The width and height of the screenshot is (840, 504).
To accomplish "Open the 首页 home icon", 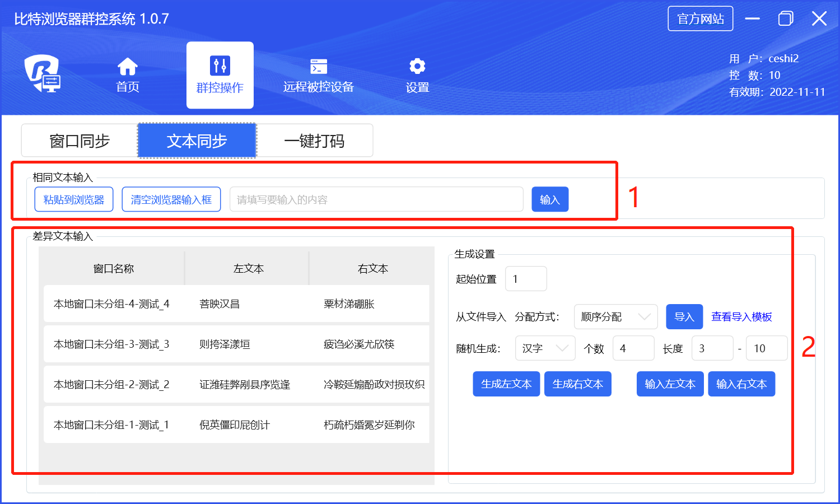I will (x=127, y=67).
